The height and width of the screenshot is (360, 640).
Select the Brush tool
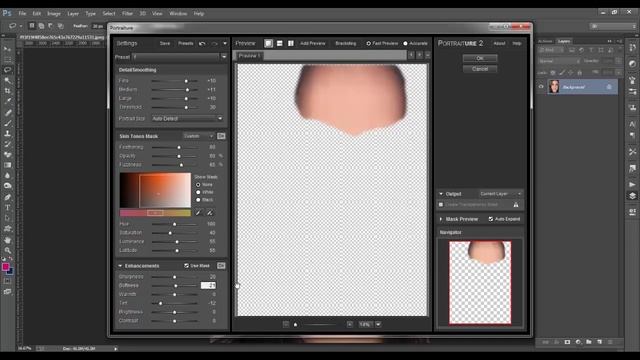click(x=7, y=123)
